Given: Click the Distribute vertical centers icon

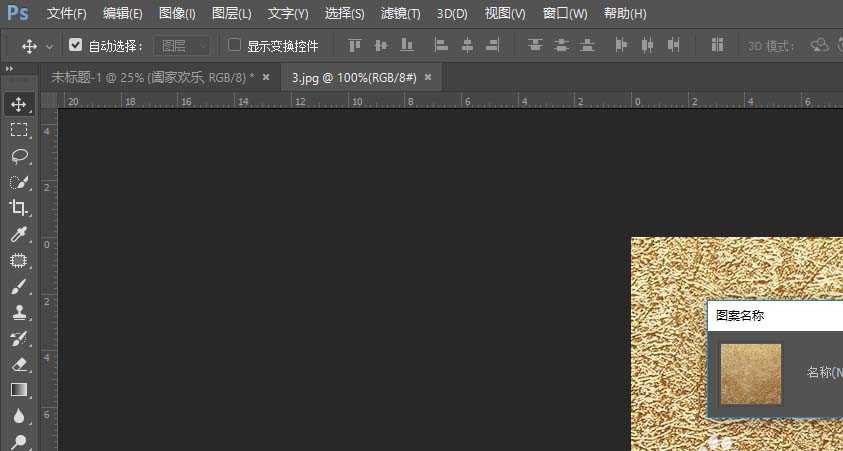Looking at the screenshot, I should [x=561, y=46].
